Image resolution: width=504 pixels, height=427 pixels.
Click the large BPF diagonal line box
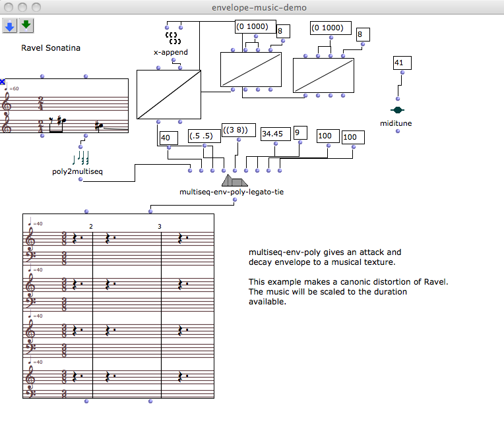click(x=168, y=95)
